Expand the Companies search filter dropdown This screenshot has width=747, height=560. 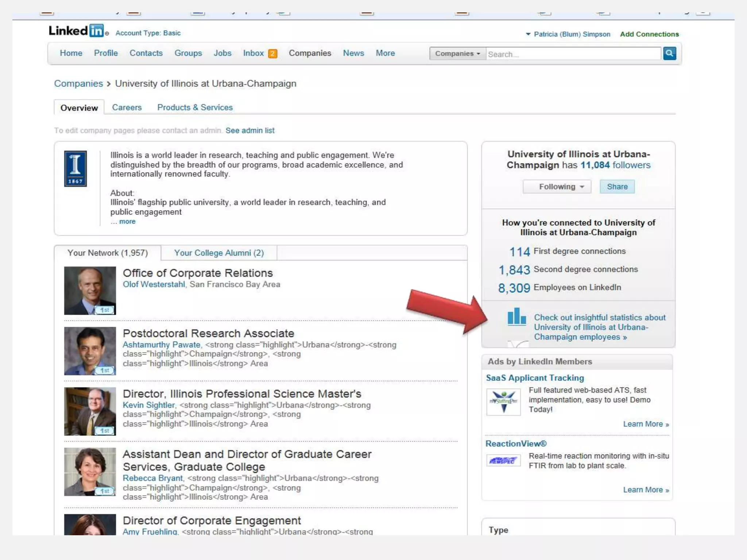click(x=457, y=54)
